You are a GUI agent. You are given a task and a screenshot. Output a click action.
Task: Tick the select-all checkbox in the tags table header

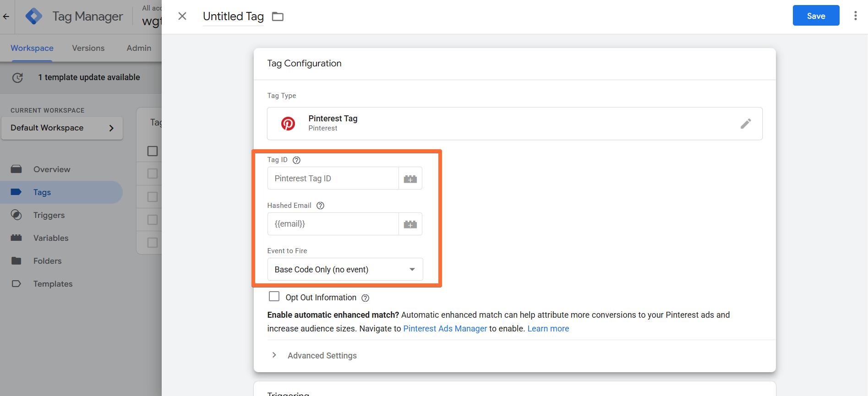(x=153, y=151)
